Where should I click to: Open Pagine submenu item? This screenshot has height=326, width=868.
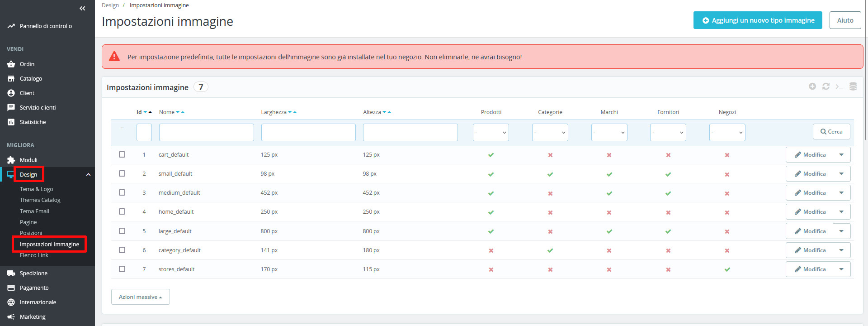click(x=28, y=222)
